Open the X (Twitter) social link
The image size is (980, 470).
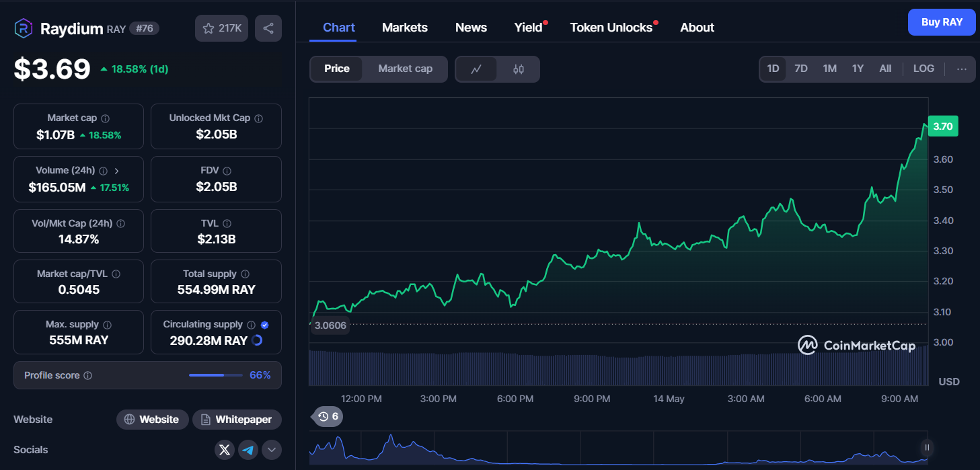point(225,450)
